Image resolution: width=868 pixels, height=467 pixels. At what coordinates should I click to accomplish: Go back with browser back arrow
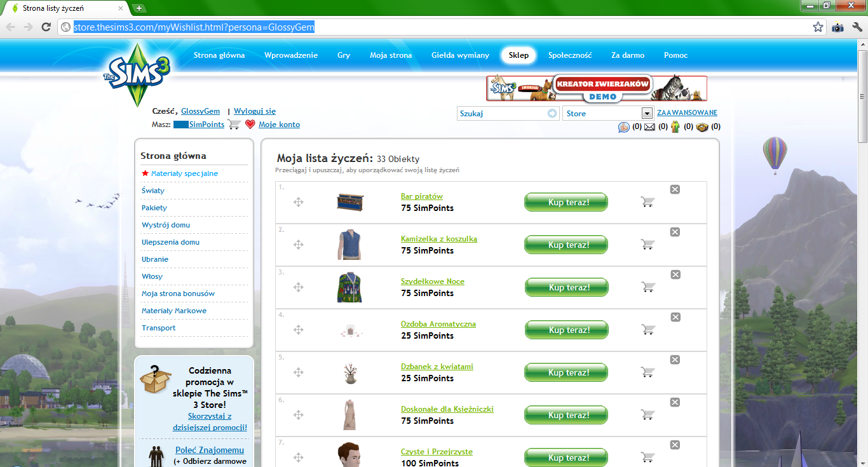click(x=11, y=27)
